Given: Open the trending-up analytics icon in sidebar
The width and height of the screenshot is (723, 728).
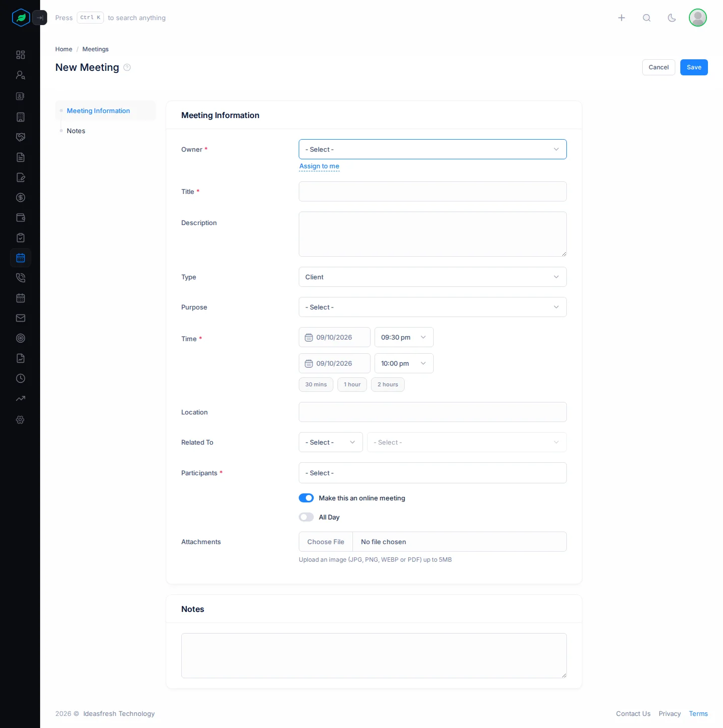Looking at the screenshot, I should [21, 398].
